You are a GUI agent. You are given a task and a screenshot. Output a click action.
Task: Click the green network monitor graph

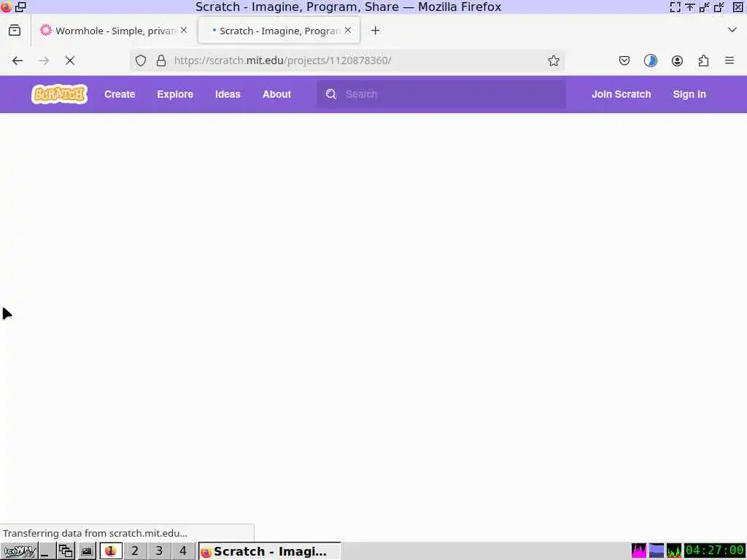(673, 551)
